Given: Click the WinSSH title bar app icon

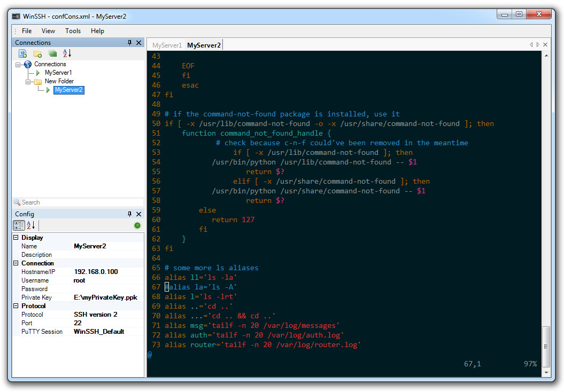Looking at the screenshot, I should [16, 16].
